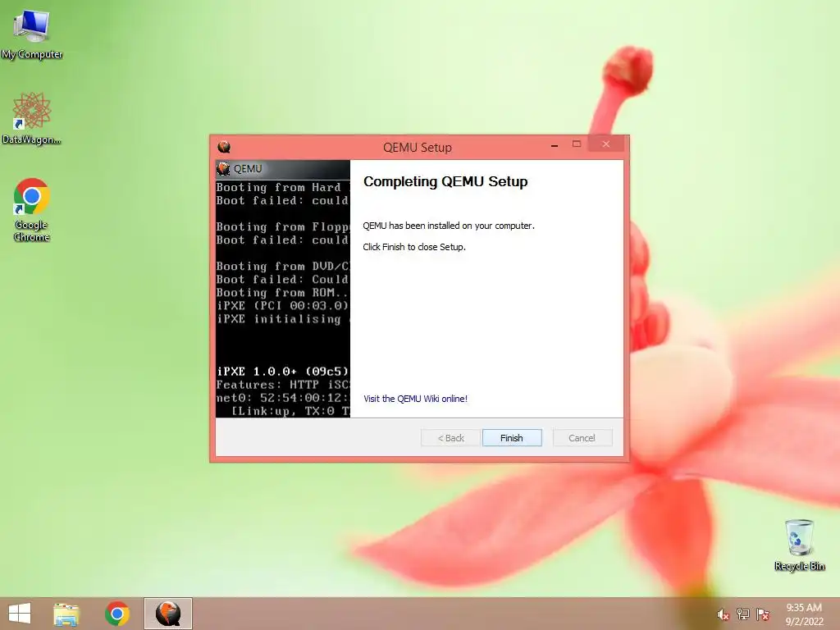Click the muted volume tray icon
The image size is (840, 630).
pos(723,614)
